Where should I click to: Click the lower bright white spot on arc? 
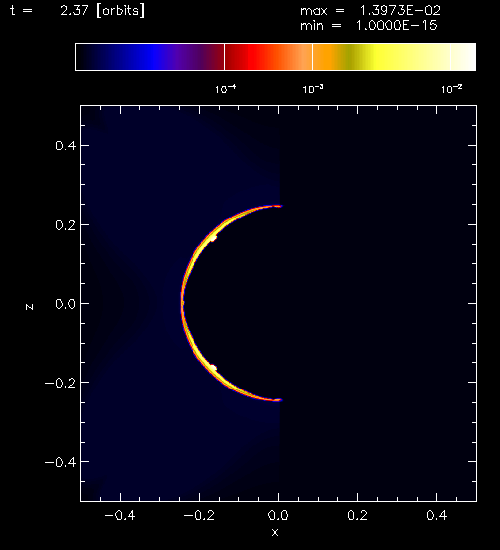213,368
